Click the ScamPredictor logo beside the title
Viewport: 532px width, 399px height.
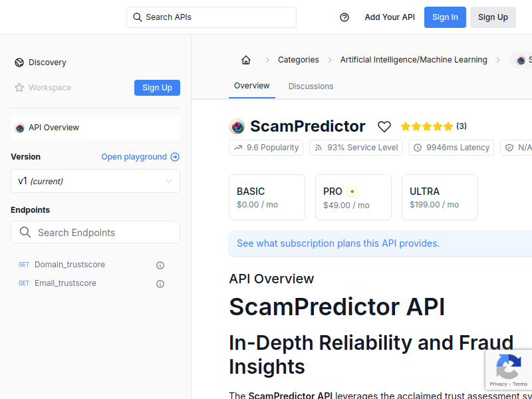pos(237,126)
